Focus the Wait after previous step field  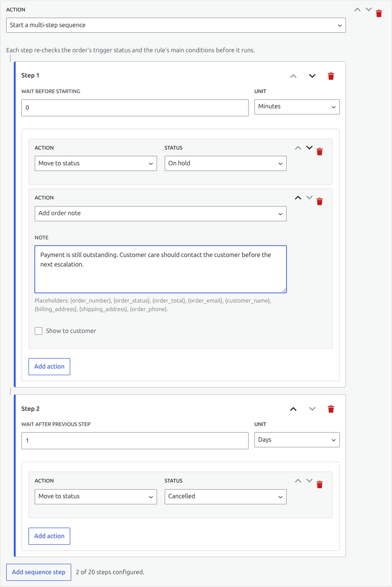(135, 441)
